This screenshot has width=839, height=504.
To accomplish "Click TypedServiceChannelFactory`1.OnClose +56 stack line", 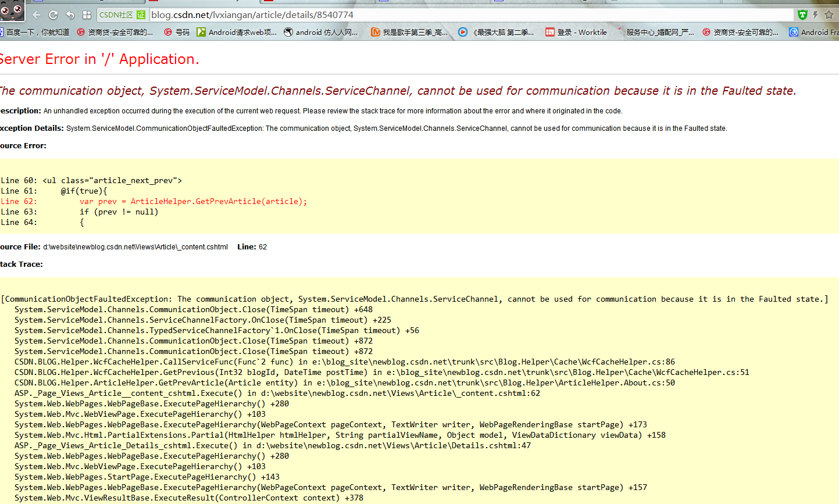I will click(x=217, y=330).
